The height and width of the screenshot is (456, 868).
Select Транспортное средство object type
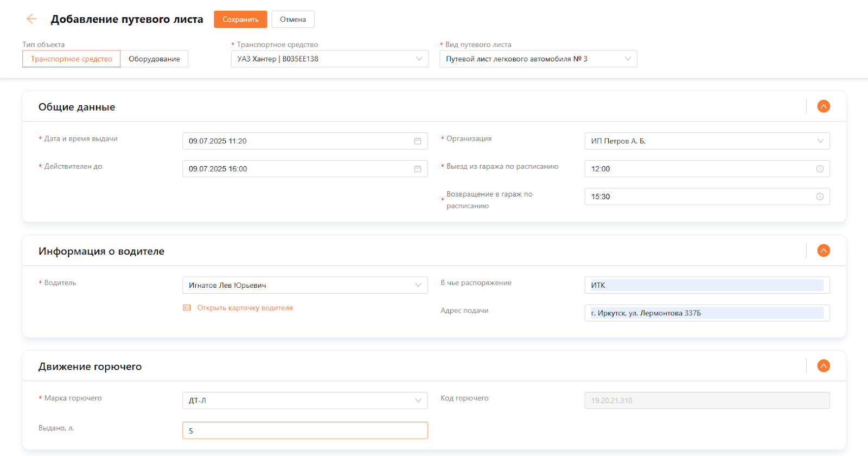click(x=71, y=59)
